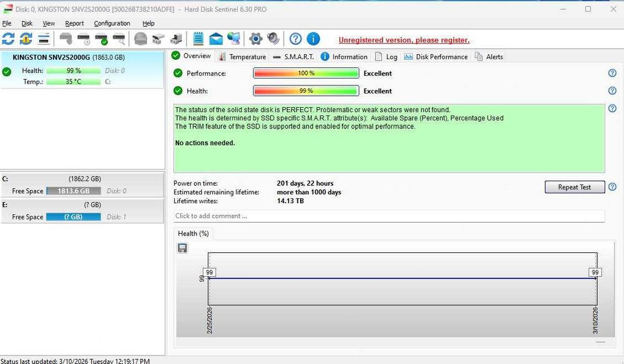The height and width of the screenshot is (364, 624).
Task: Open the Disk menu
Action: click(27, 24)
